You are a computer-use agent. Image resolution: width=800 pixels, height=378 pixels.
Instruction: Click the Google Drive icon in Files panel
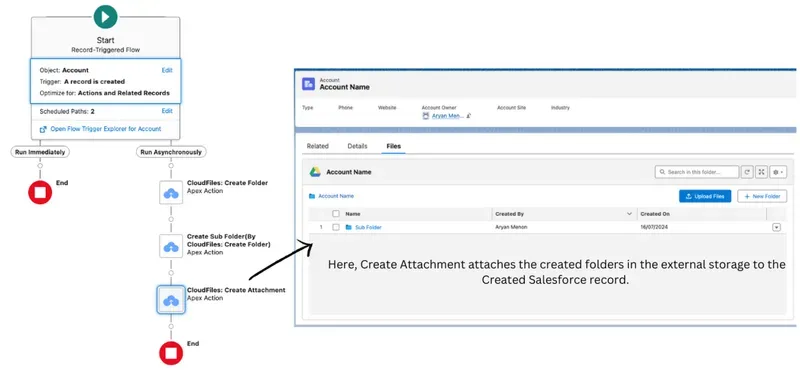315,172
